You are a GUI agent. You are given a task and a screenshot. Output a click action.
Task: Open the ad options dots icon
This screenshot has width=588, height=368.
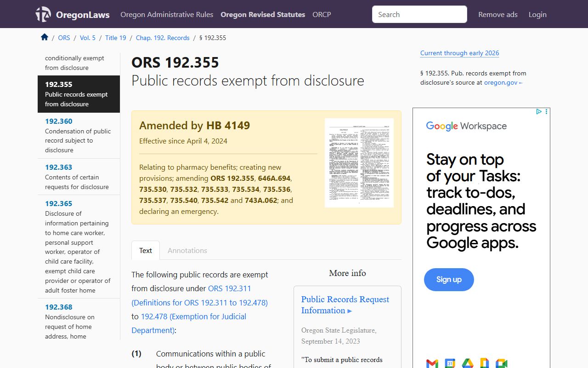(546, 111)
